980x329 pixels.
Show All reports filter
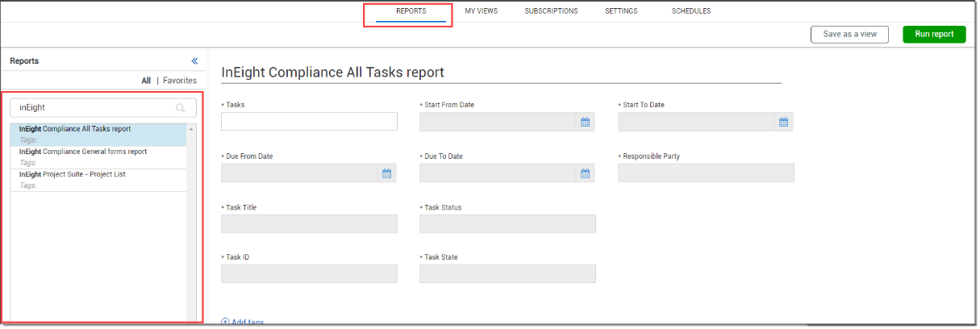[x=146, y=81]
